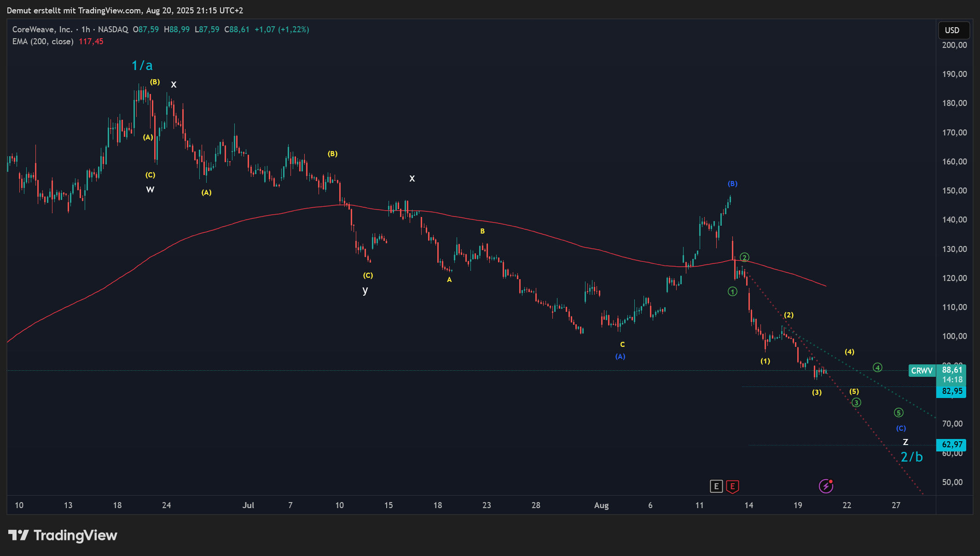Select the green circled 2 near EMA line
The width and height of the screenshot is (980, 556).
744,258
